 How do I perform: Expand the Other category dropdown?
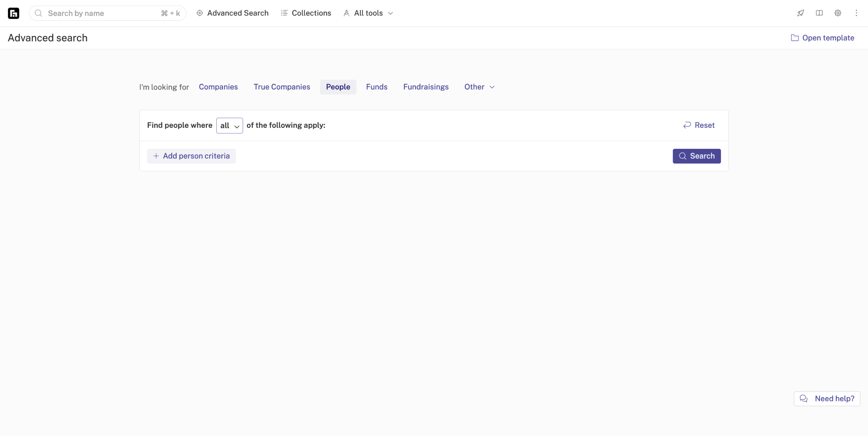479,87
